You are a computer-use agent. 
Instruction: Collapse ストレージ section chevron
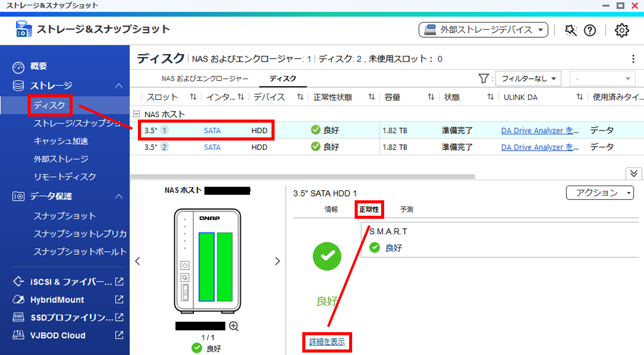pos(119,86)
